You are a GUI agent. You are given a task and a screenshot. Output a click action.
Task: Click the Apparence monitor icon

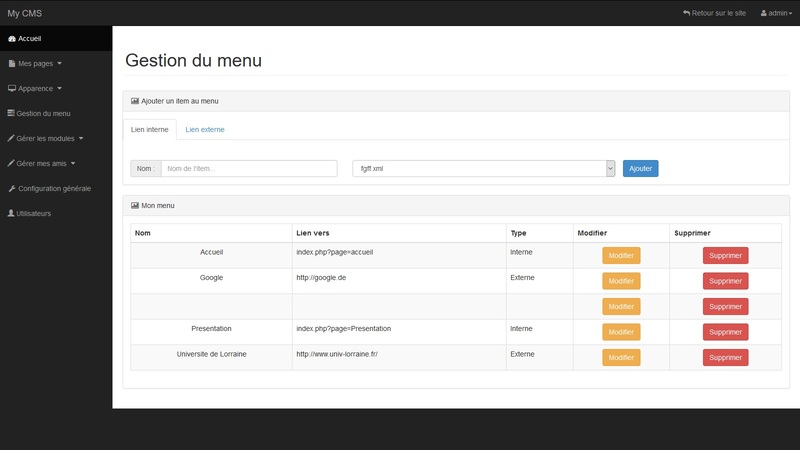click(x=12, y=89)
